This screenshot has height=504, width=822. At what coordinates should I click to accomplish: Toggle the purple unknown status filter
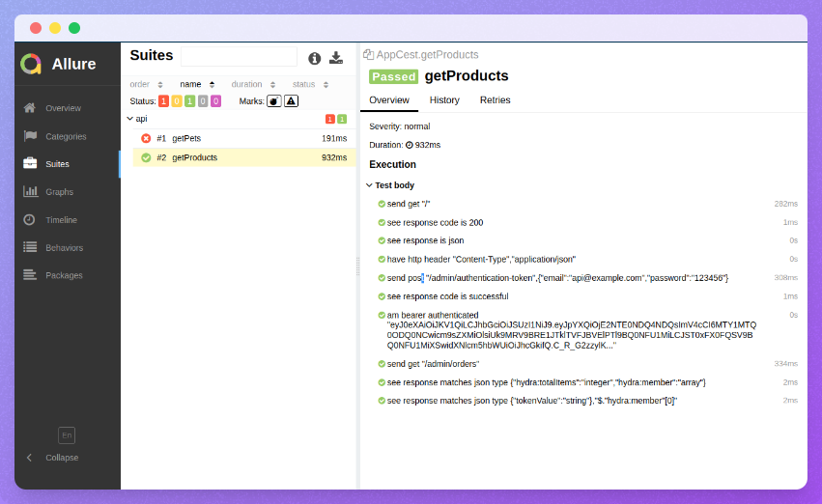click(x=215, y=101)
